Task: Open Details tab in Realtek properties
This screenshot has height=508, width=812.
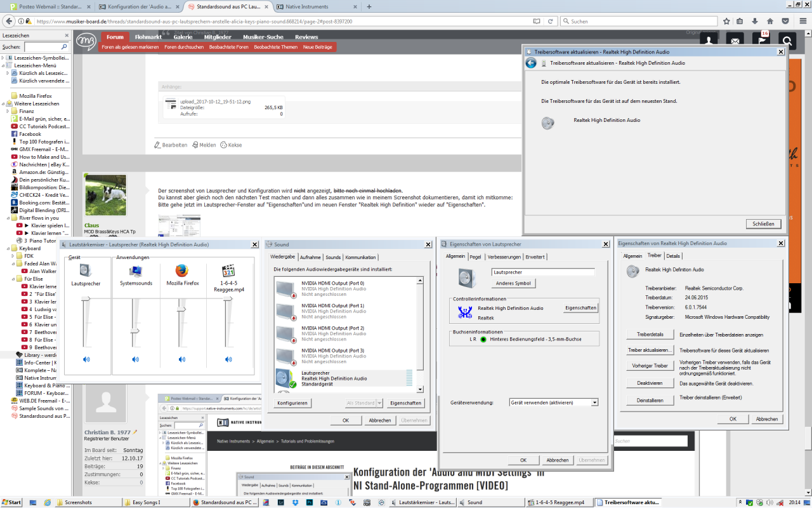Action: point(673,256)
